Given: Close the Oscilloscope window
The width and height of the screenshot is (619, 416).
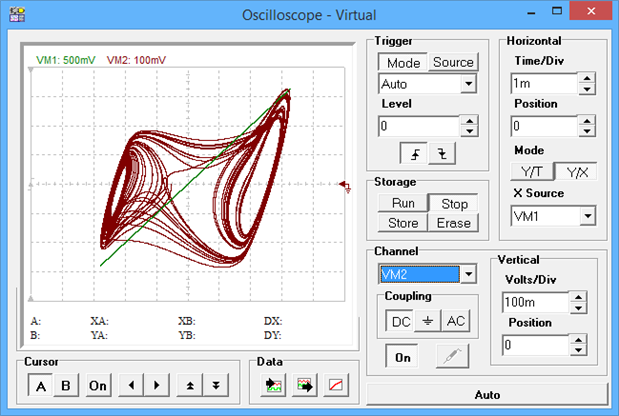Looking at the screenshot, I should pos(591,11).
